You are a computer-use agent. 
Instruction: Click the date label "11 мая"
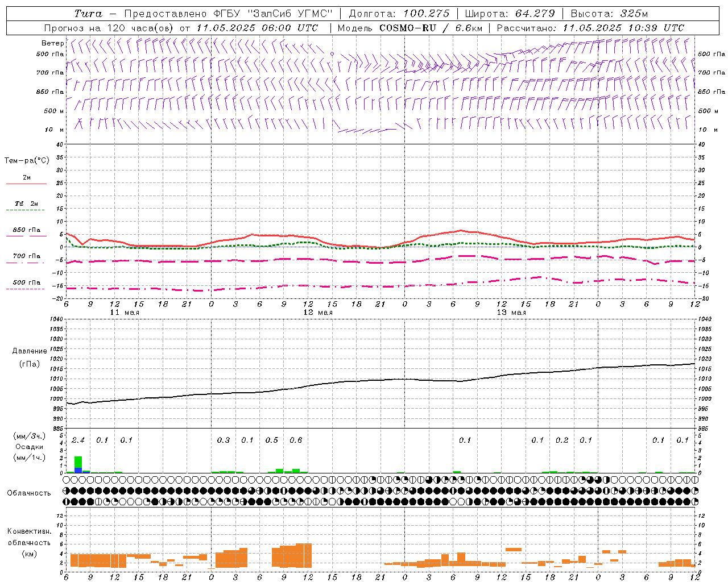pos(125,313)
